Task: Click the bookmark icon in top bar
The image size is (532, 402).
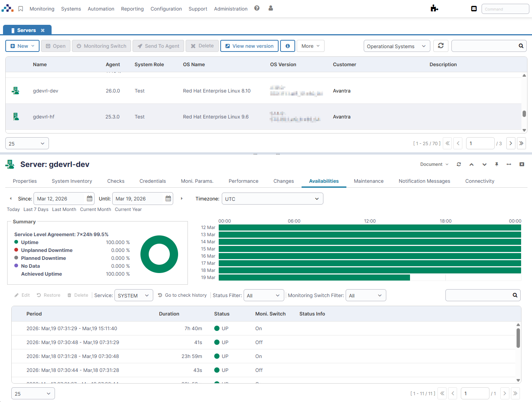Action: click(x=21, y=9)
